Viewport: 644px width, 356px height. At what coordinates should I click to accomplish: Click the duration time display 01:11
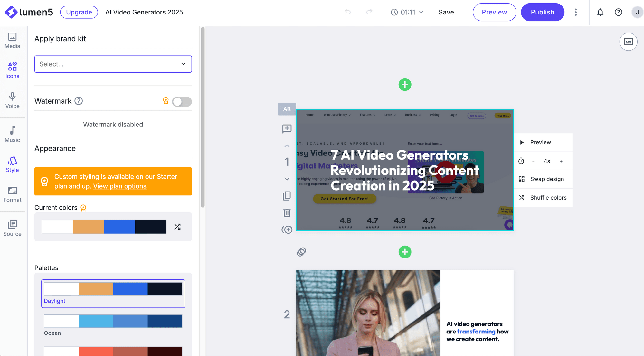click(407, 12)
